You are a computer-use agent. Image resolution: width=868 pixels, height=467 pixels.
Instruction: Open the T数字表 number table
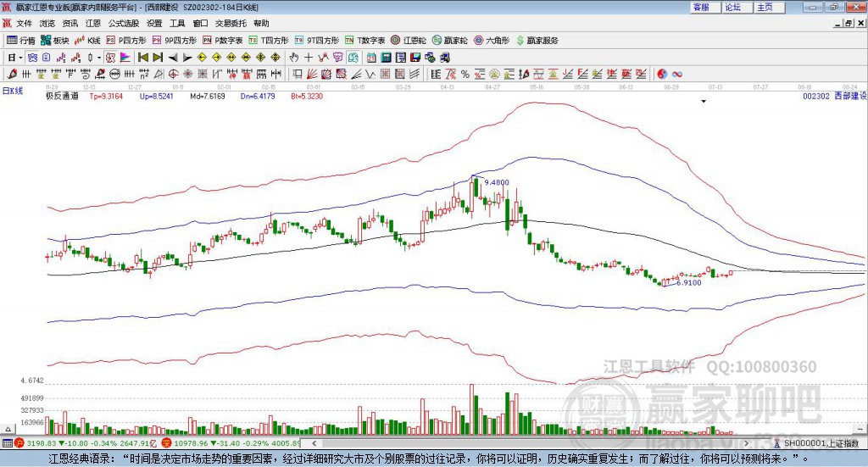pyautogui.click(x=364, y=41)
